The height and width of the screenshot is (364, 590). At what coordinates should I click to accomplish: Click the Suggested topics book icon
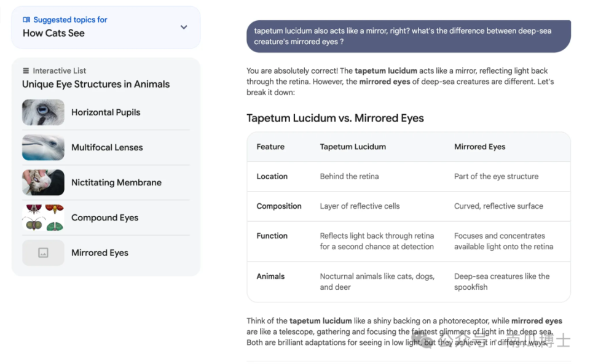pyautogui.click(x=26, y=20)
